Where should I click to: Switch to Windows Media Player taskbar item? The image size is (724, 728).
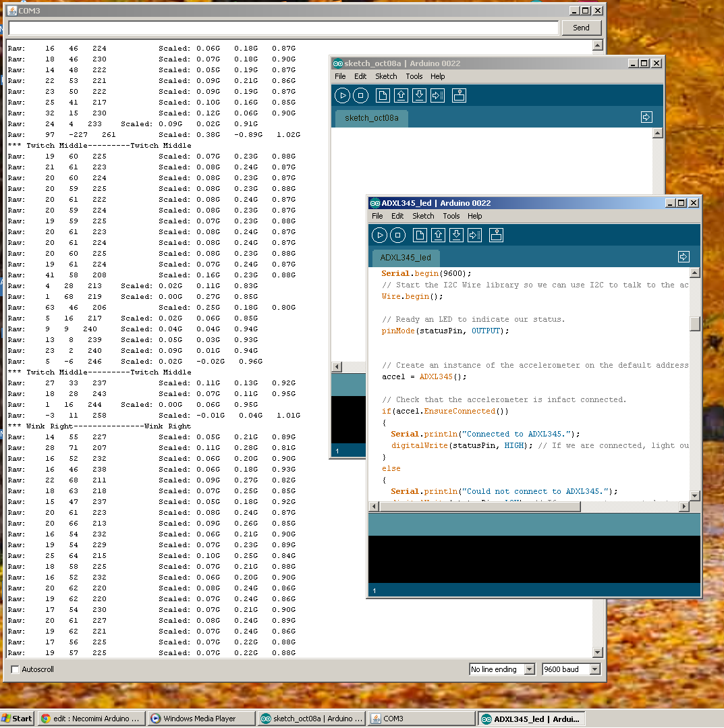click(201, 719)
